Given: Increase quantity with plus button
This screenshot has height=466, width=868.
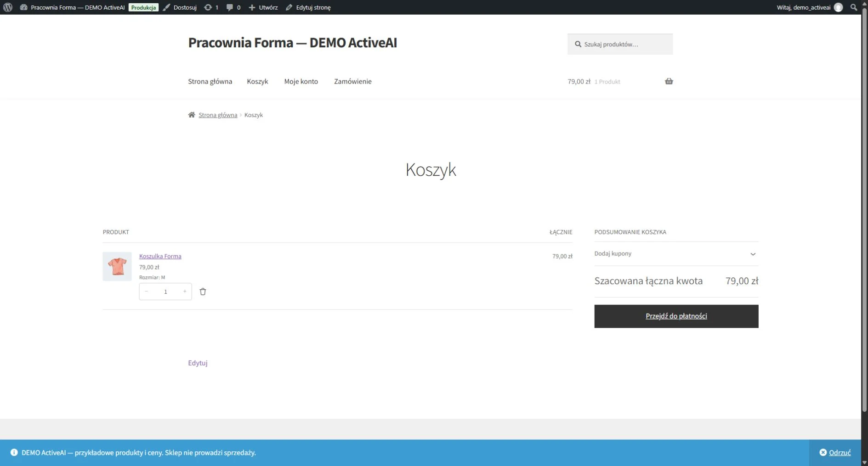Looking at the screenshot, I should 185,292.
